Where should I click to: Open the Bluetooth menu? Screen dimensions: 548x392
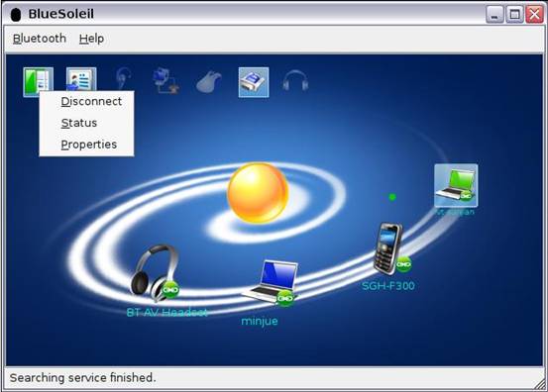pos(40,39)
